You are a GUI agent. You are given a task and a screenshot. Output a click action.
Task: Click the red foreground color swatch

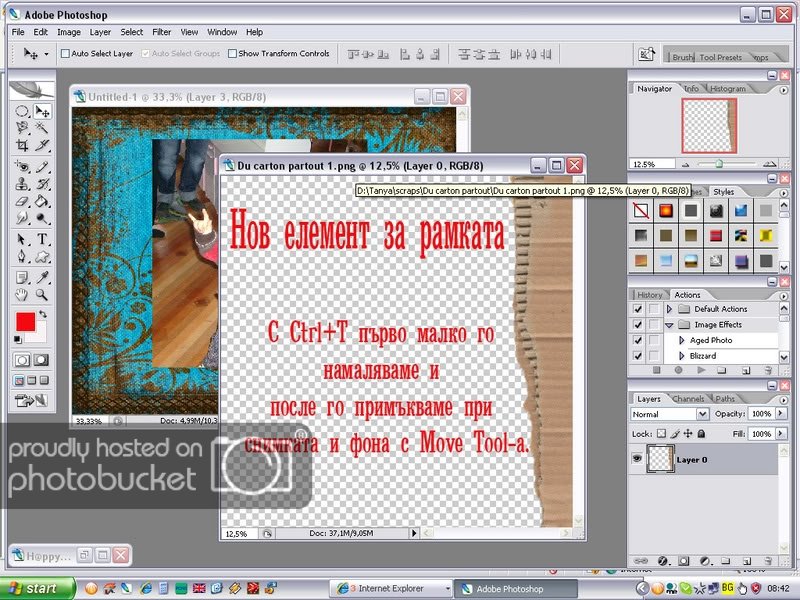click(26, 323)
